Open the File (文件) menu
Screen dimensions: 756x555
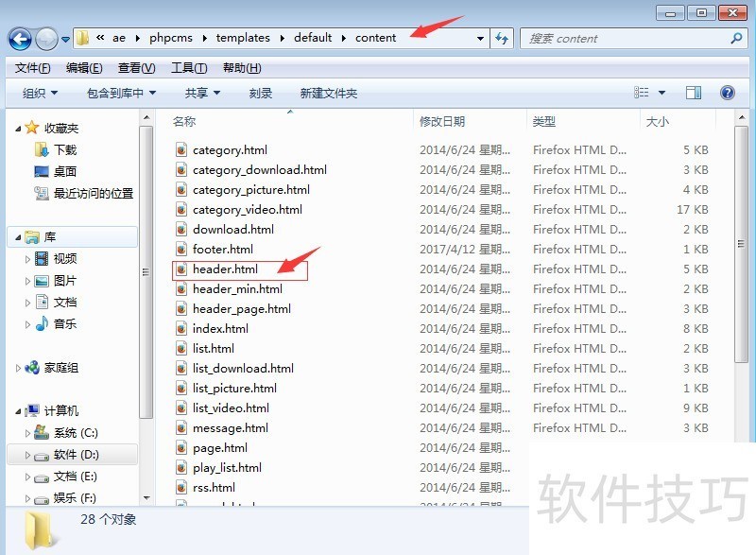click(x=33, y=68)
